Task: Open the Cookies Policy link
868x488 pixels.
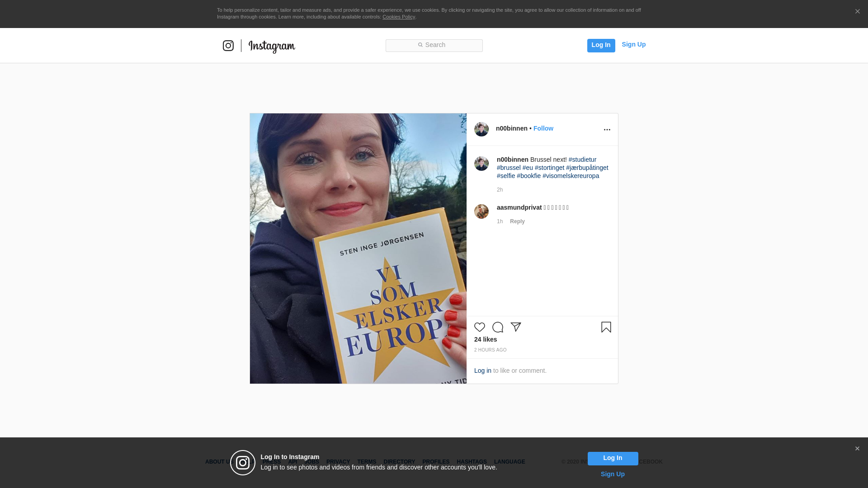Action: click(x=398, y=17)
